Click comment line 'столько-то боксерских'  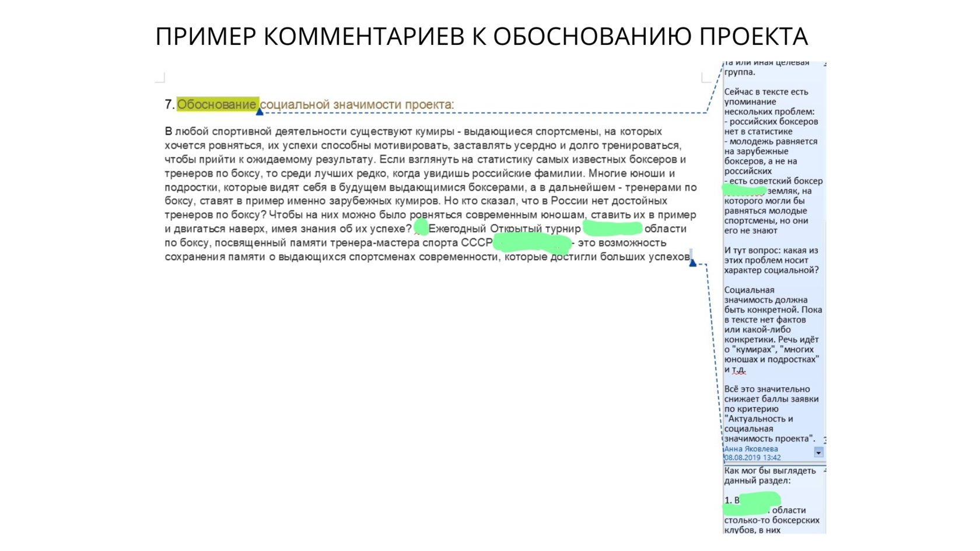coord(772,520)
